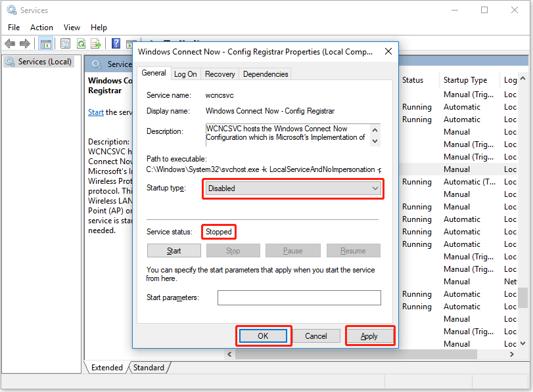Viewport: 533px width, 392px height.
Task: Open the Help menu
Action: (x=99, y=28)
